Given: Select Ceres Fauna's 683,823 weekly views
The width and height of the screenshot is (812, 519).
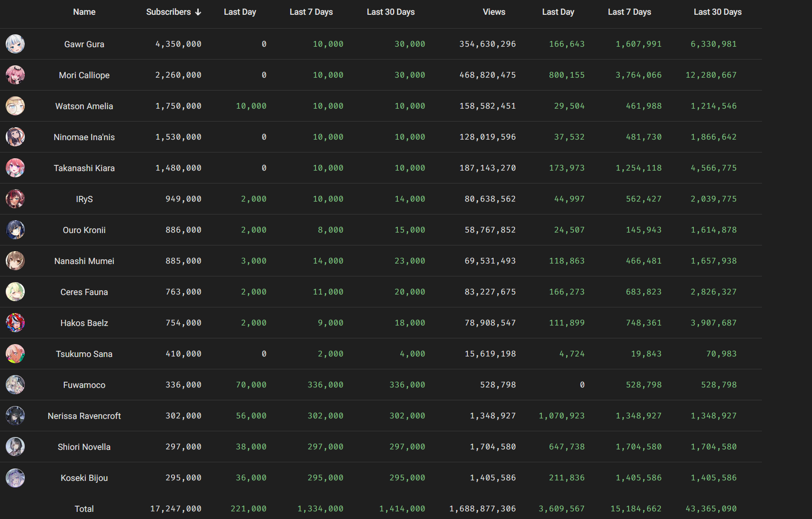Looking at the screenshot, I should tap(644, 292).
